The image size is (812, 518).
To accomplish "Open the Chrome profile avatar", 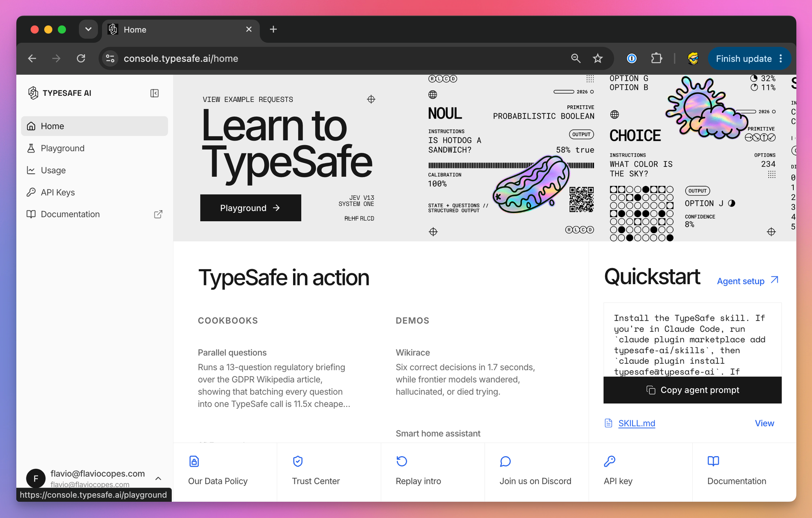I will (693, 58).
